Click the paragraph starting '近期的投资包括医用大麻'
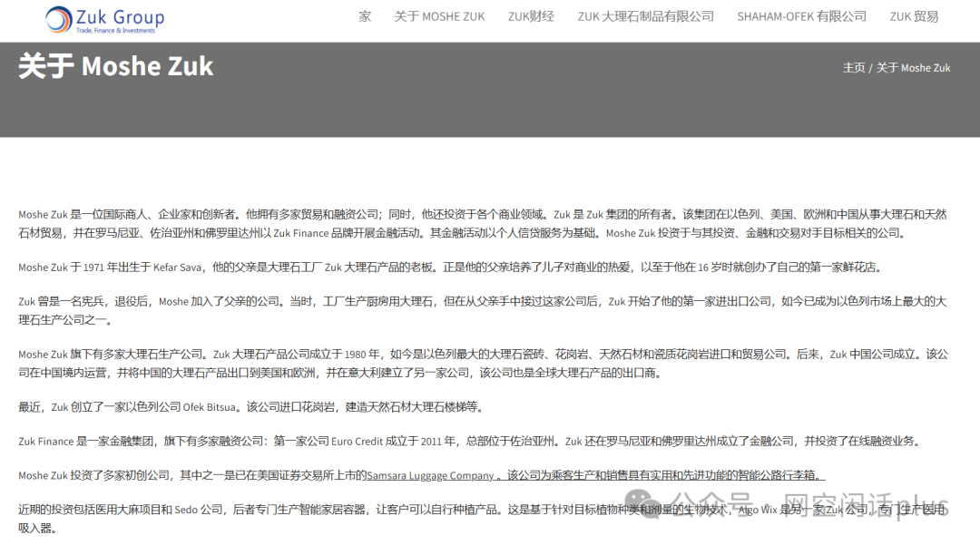This screenshot has height=545, width=980. point(481,519)
